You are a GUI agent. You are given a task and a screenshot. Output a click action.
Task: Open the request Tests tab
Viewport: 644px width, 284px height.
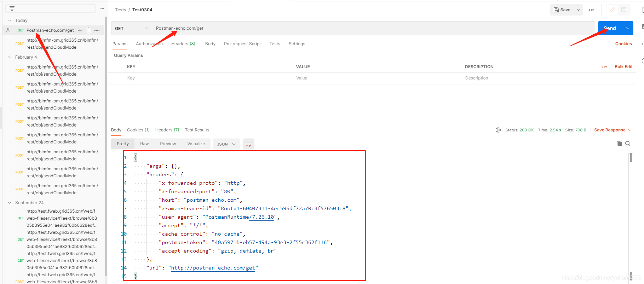tap(275, 44)
